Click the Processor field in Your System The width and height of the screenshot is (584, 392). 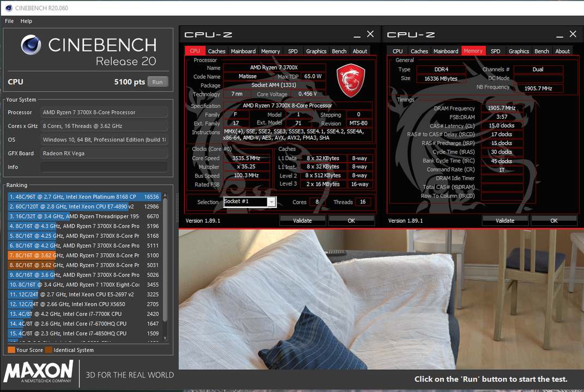click(x=104, y=112)
